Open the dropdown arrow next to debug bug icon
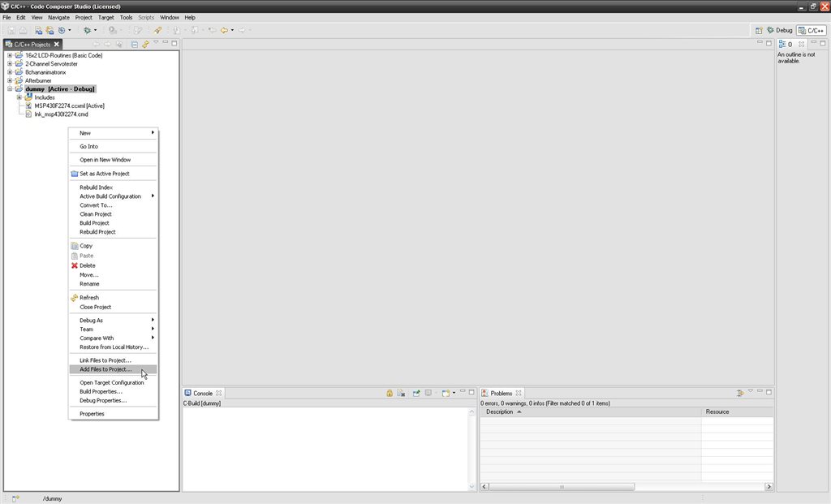This screenshot has height=504, width=831. click(96, 30)
